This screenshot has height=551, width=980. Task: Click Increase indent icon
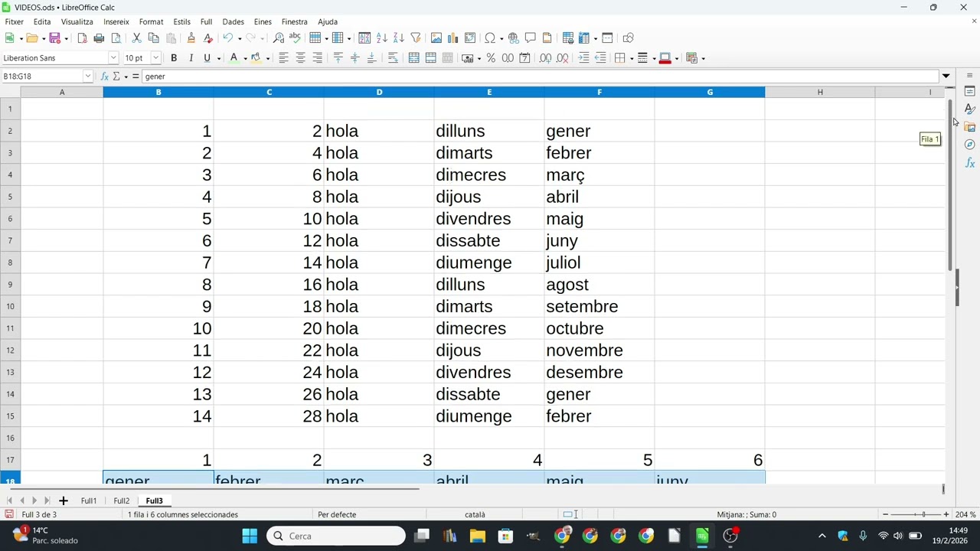pos(583,58)
